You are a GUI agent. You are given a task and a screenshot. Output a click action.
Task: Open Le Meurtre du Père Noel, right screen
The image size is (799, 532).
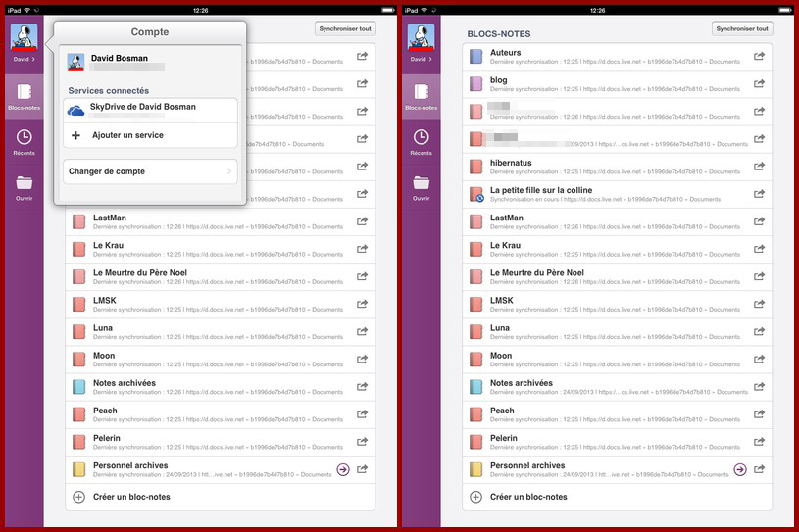click(617, 276)
